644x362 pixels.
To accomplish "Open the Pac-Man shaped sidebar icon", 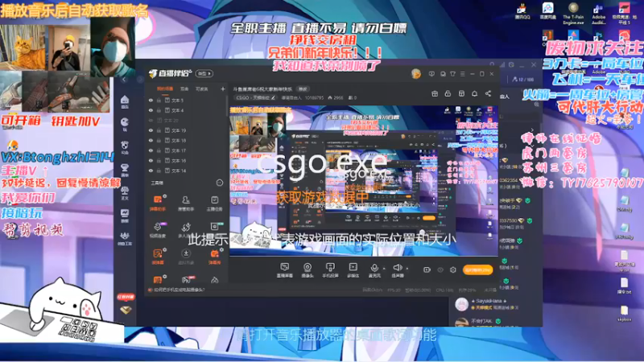I will (125, 124).
